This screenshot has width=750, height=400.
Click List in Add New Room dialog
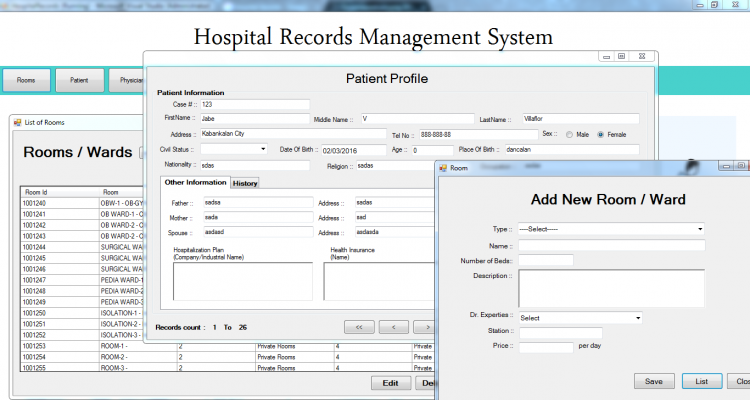pyautogui.click(x=702, y=381)
